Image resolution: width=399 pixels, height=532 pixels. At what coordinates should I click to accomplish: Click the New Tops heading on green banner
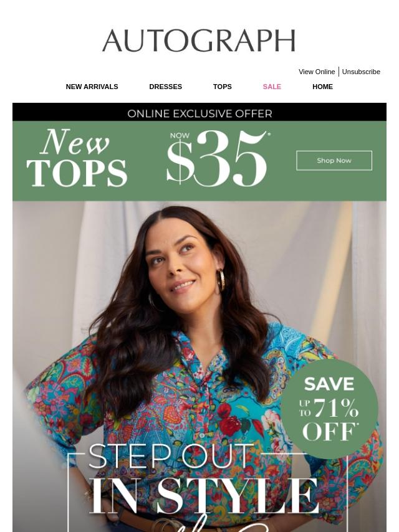(x=77, y=158)
